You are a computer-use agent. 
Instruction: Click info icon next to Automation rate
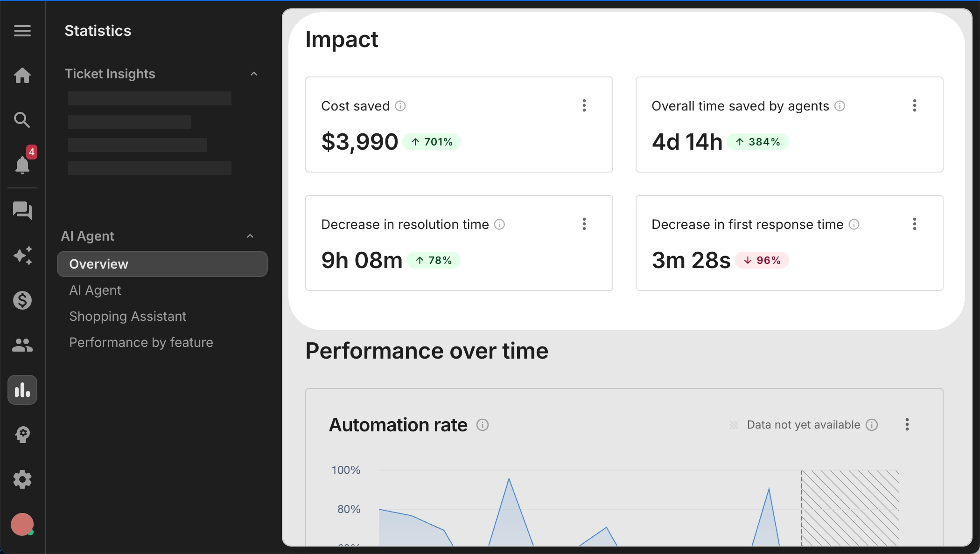483,425
